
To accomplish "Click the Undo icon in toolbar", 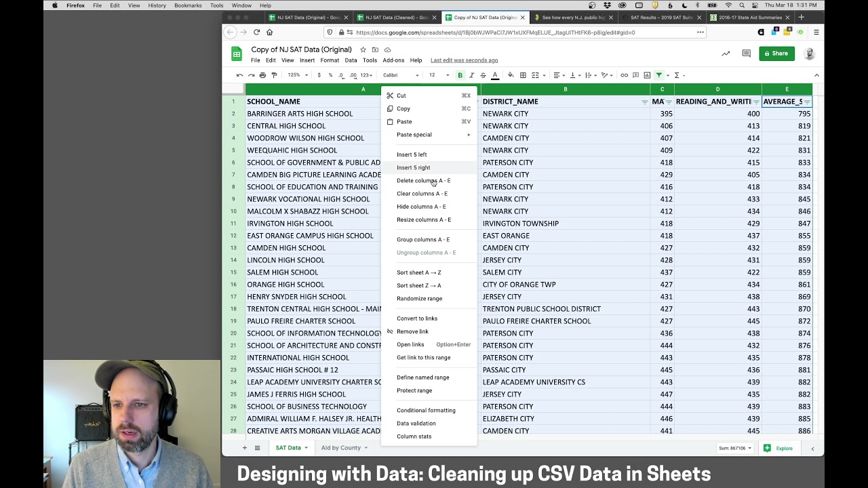I will point(239,75).
